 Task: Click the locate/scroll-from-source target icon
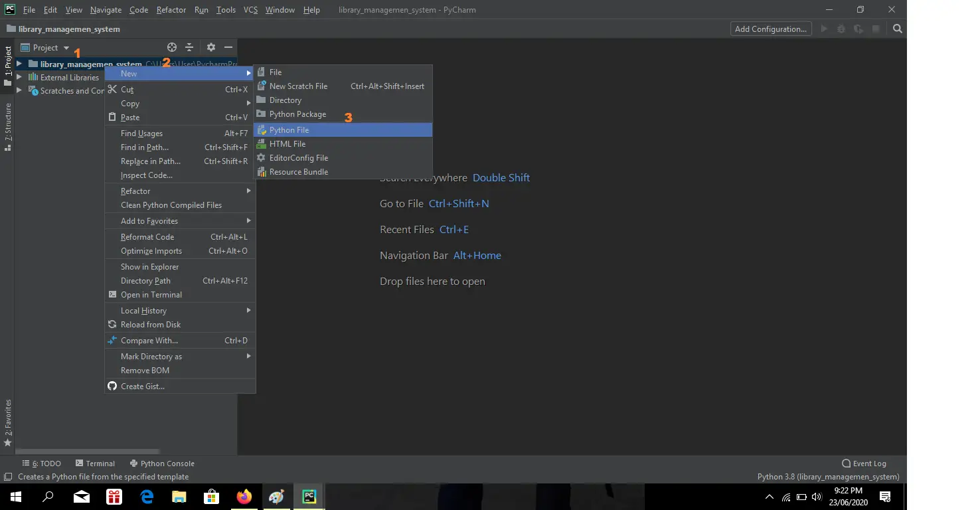tap(172, 47)
